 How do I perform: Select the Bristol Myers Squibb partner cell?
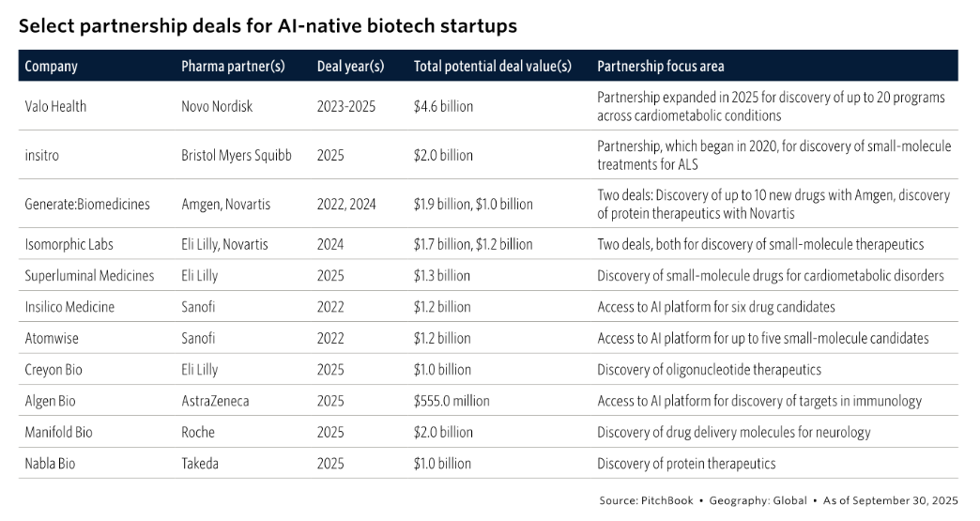tap(236, 155)
